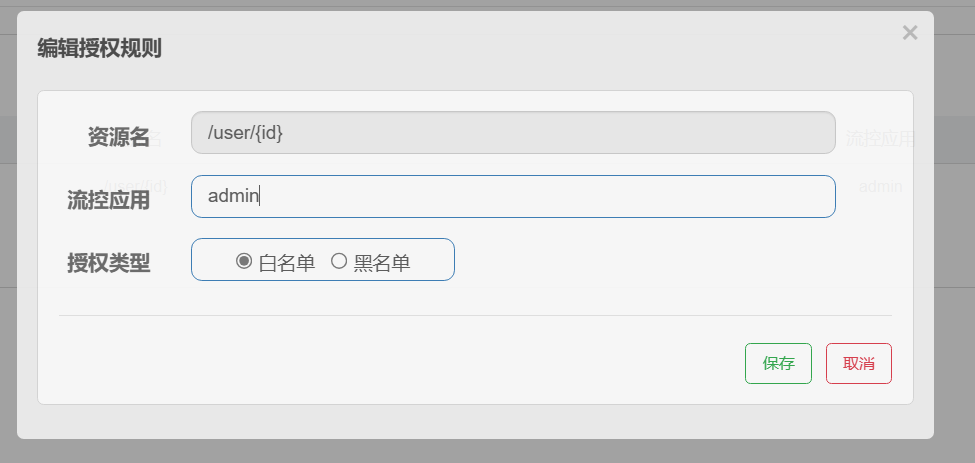Click the 授权类型 field label
This screenshot has height=463, width=975.
tap(108, 263)
